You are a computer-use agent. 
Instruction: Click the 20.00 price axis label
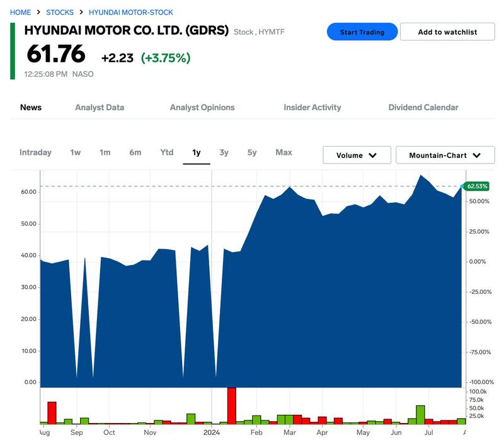click(28, 319)
